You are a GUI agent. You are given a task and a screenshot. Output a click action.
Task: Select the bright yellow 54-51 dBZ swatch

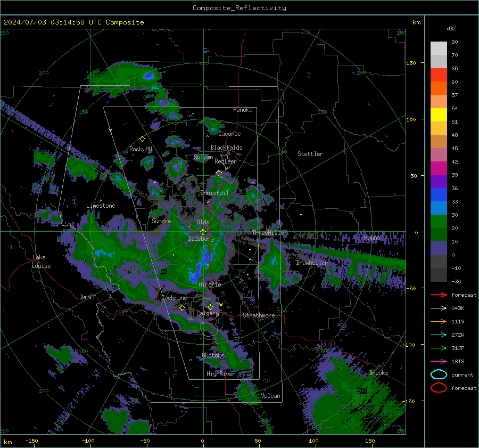439,115
